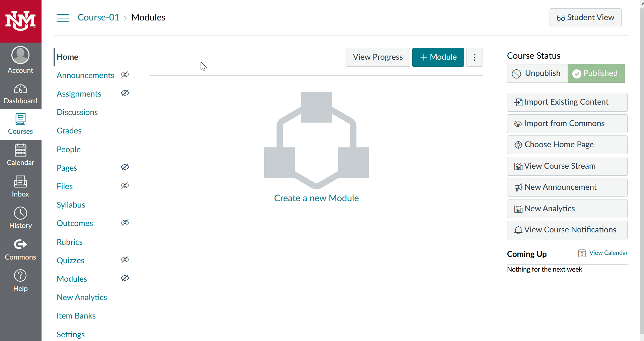Click the Course-01 breadcrumb link
Screen dimensions: 644x341
pyautogui.click(x=98, y=17)
